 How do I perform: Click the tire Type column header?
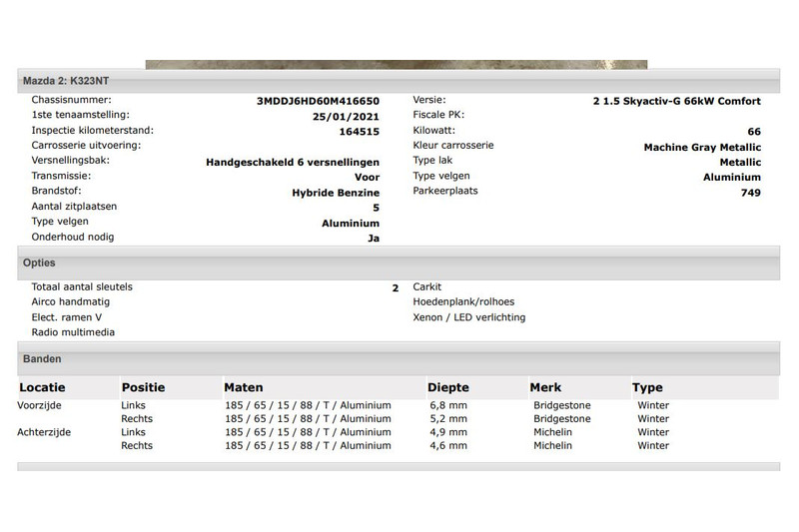(x=647, y=387)
